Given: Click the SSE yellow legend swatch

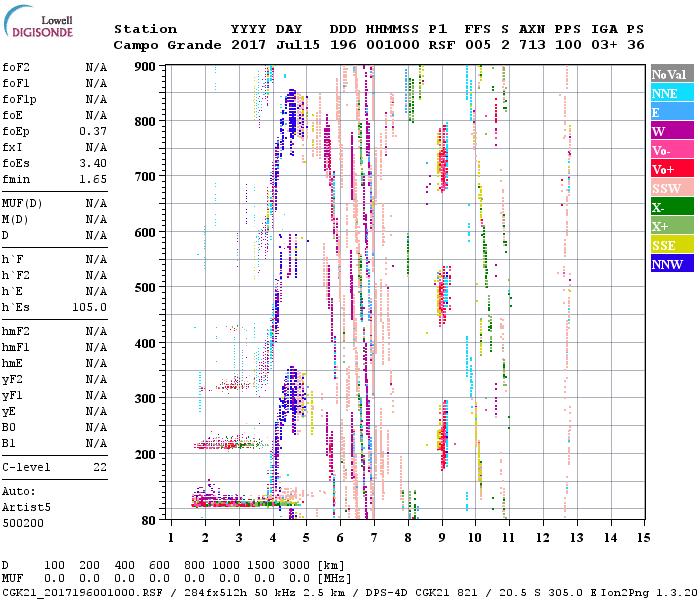Looking at the screenshot, I should coord(671,245).
